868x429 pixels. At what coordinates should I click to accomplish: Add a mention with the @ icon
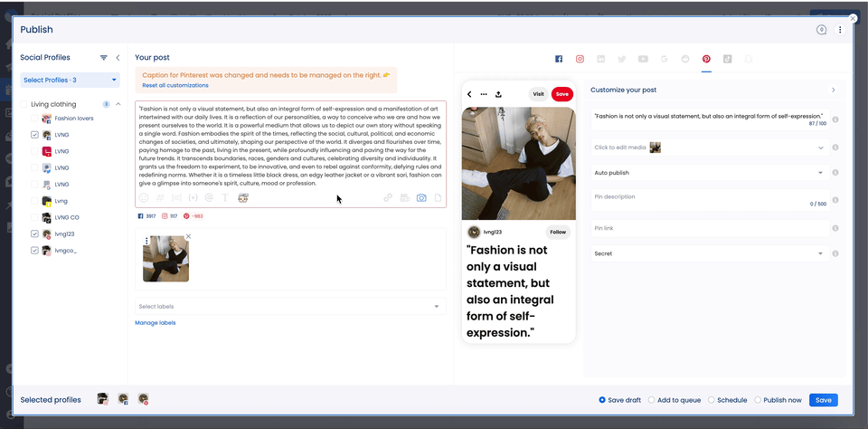(x=209, y=197)
